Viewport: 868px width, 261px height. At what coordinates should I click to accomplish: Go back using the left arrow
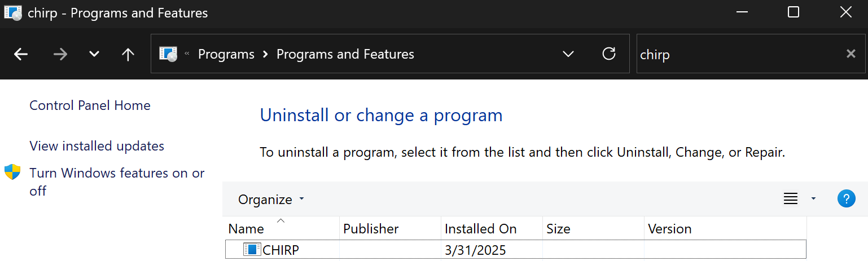(x=21, y=54)
